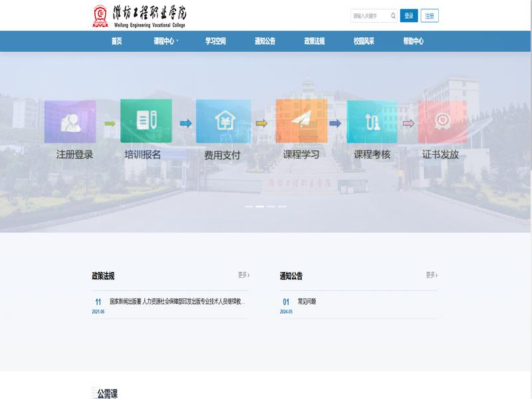Click the purple 注册登录 step icon
The height and width of the screenshot is (399, 532).
tap(70, 122)
